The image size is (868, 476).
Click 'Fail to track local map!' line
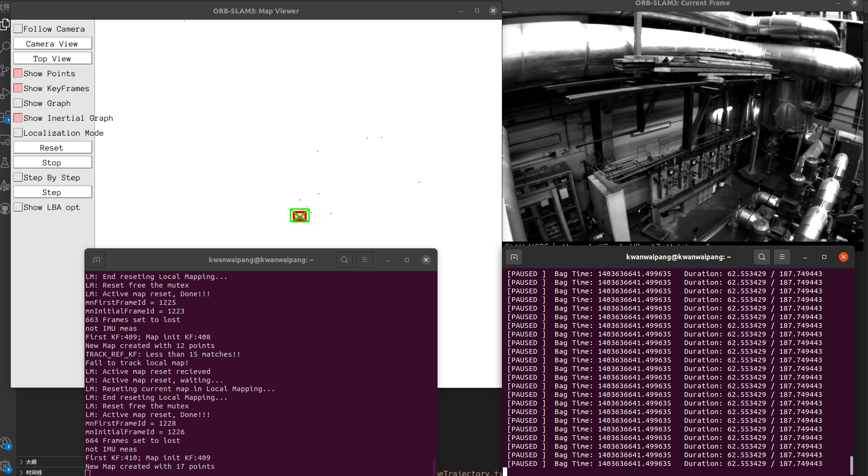(137, 363)
